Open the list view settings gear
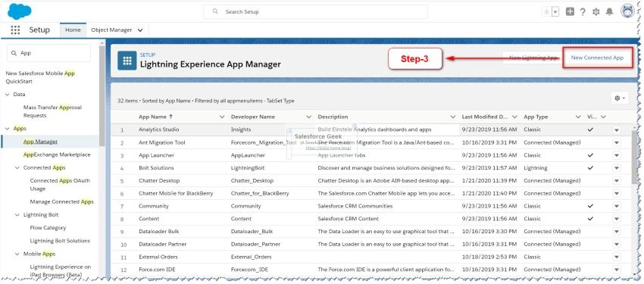The width and height of the screenshot is (644, 284). 619,98
